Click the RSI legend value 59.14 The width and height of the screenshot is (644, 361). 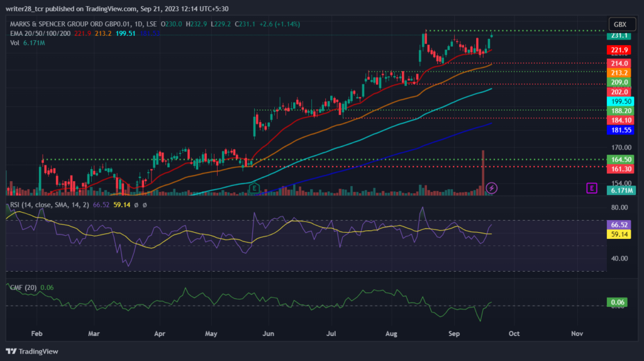pos(122,204)
